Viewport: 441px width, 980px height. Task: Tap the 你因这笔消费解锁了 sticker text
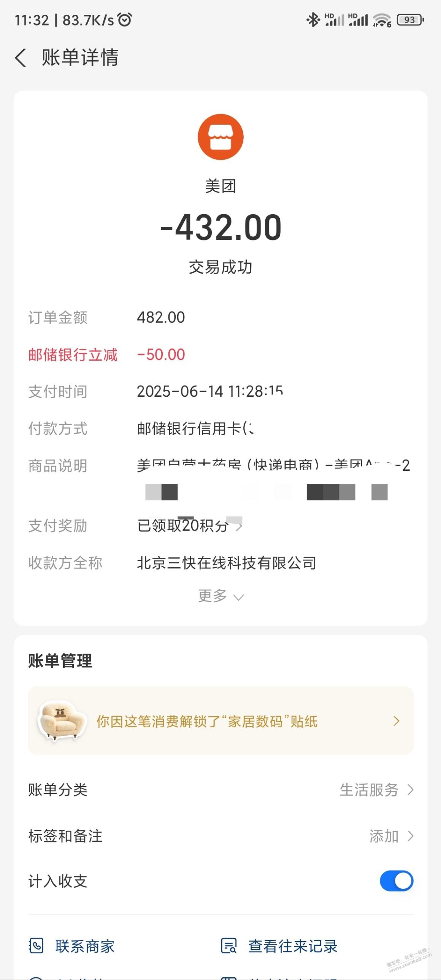click(207, 721)
